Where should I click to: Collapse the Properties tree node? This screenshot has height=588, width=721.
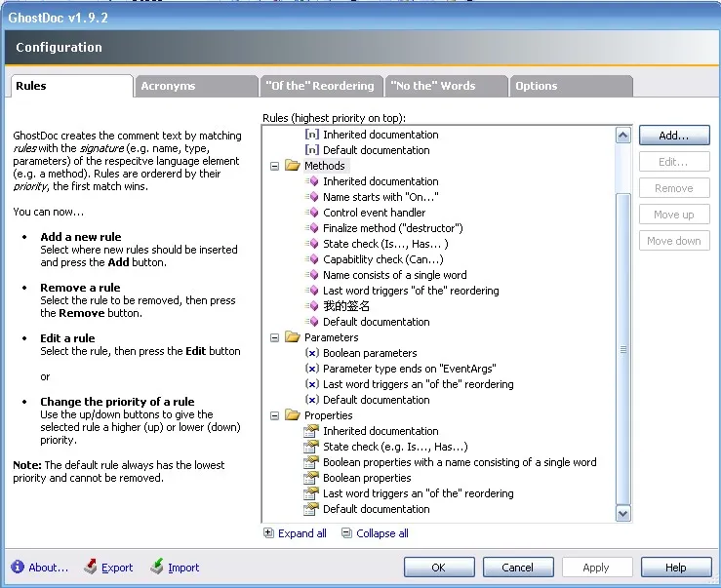pyautogui.click(x=275, y=415)
